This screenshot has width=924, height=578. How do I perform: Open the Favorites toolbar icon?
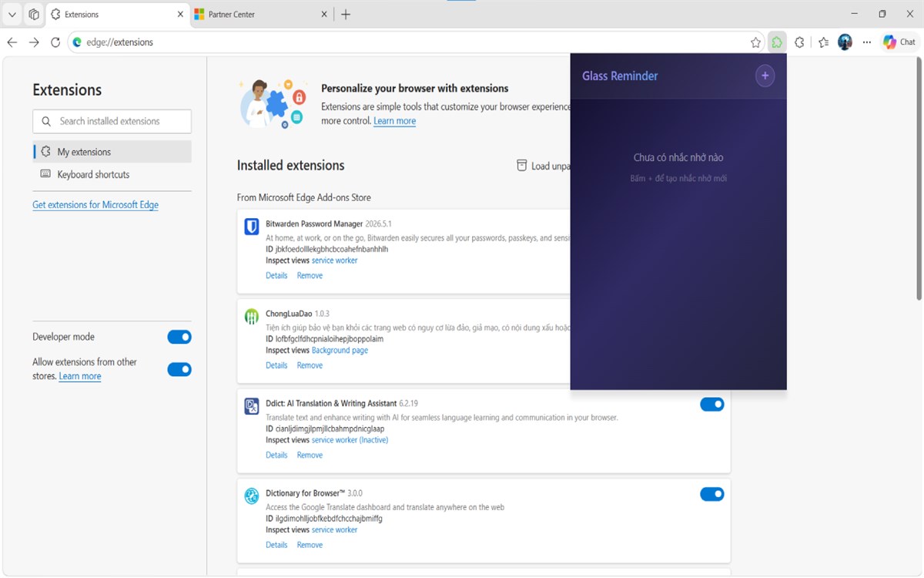[823, 42]
